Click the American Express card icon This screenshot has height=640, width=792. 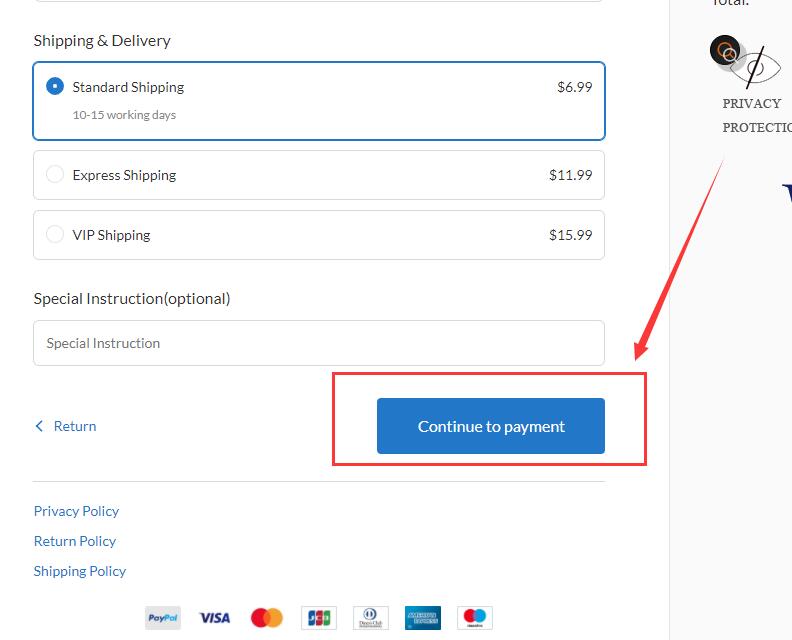coord(423,618)
